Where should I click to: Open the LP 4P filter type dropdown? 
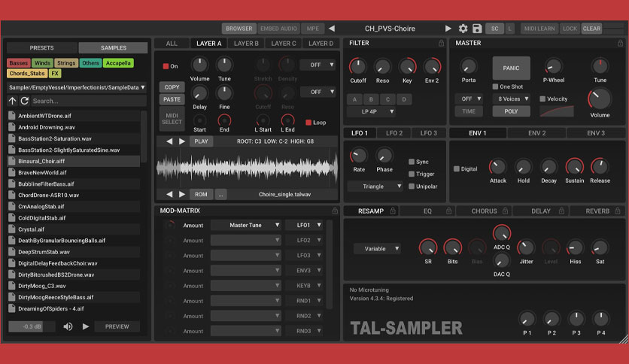(372, 111)
